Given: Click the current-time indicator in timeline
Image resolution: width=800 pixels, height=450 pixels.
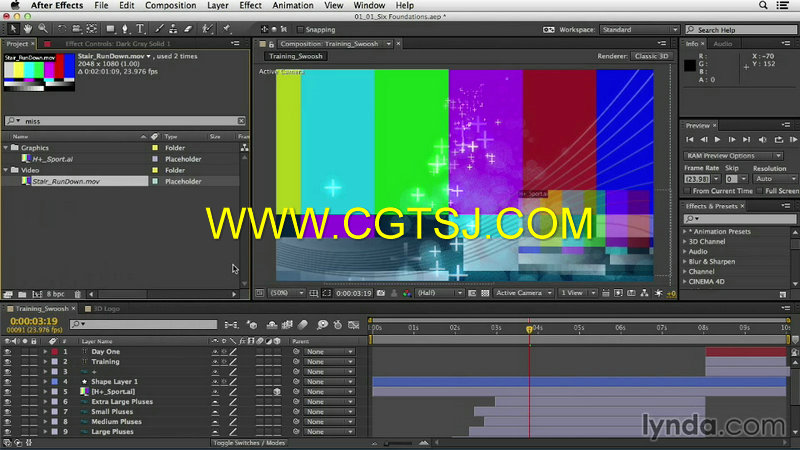Looking at the screenshot, I should pyautogui.click(x=529, y=330).
